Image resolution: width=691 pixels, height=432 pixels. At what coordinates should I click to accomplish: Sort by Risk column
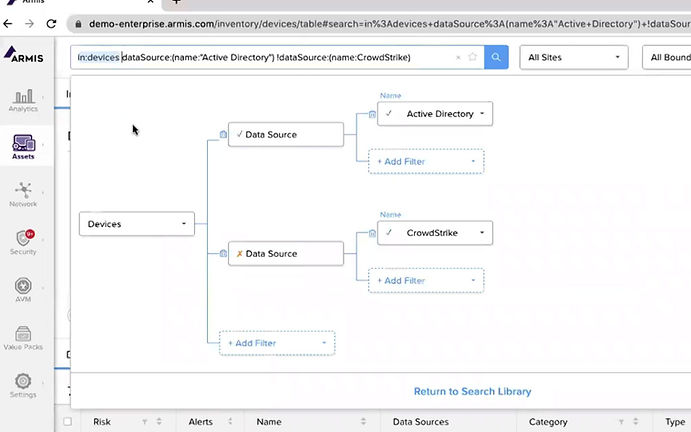pos(159,421)
